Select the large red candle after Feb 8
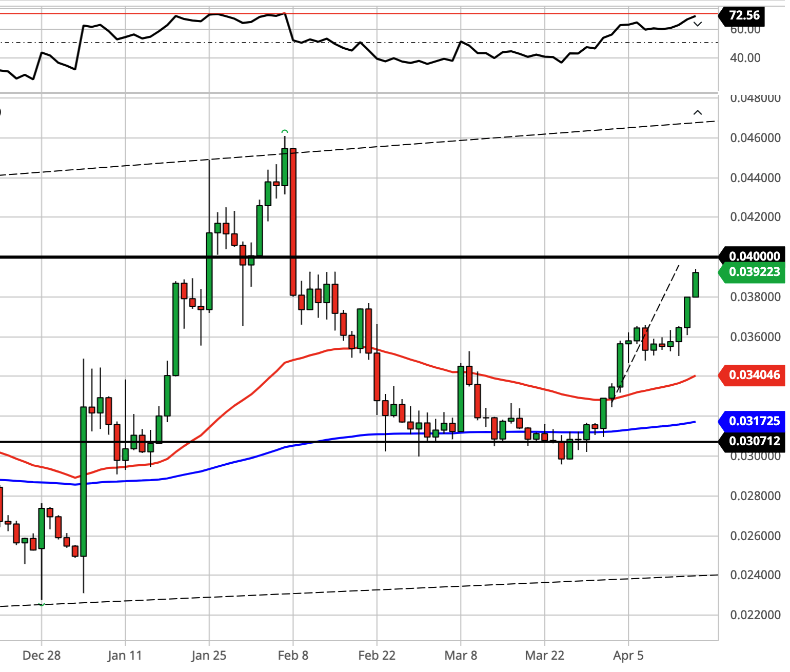The image size is (790, 672). [293, 222]
